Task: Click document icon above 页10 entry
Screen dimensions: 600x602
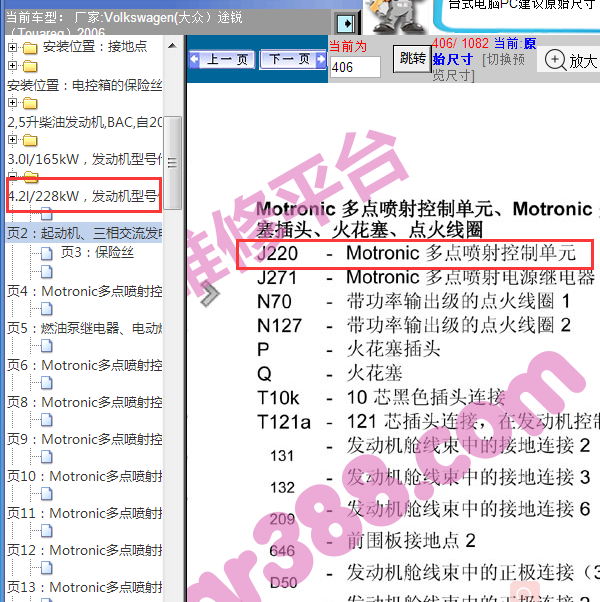Action: tap(46, 457)
